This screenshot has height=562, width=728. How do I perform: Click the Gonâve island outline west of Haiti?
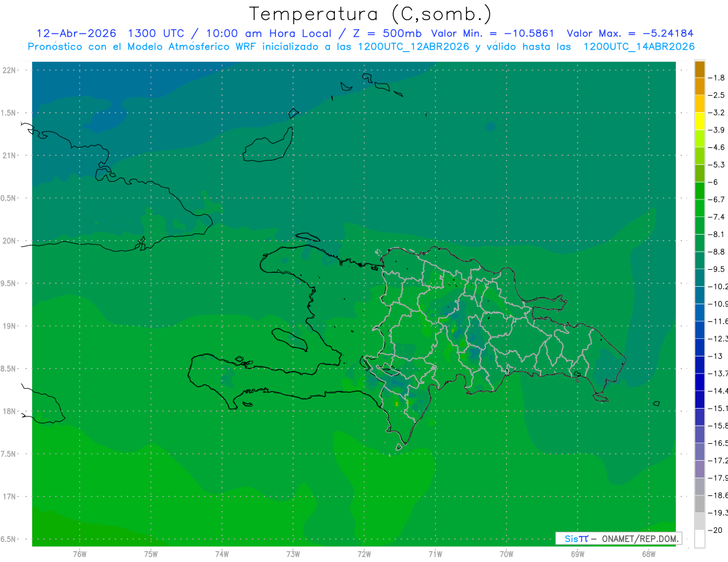click(x=289, y=340)
